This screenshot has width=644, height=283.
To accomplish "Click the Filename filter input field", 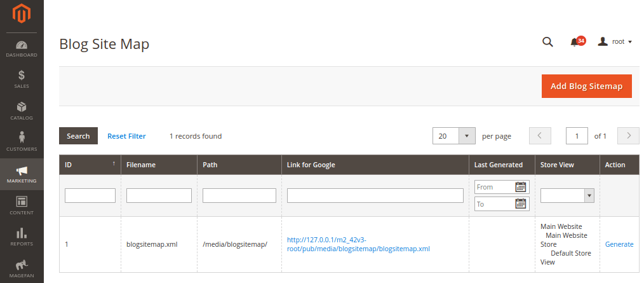I will pyautogui.click(x=159, y=196).
